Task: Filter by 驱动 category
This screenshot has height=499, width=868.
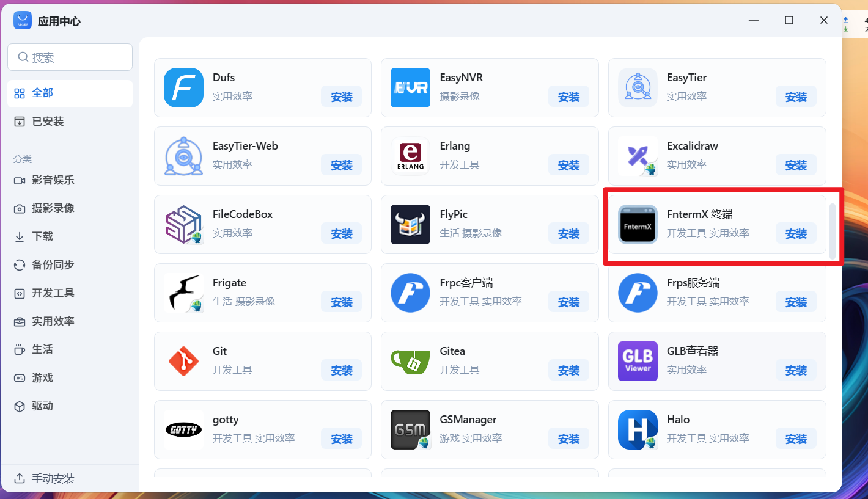Action: (x=70, y=406)
